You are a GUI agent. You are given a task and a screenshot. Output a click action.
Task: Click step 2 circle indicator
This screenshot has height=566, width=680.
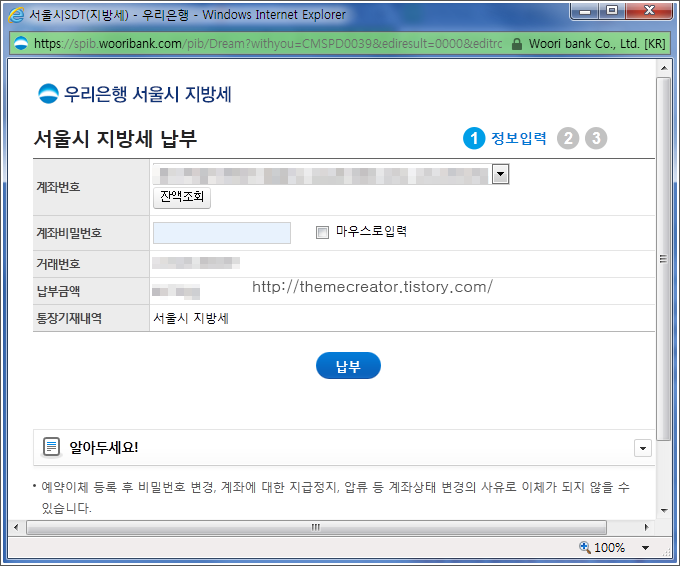coord(568,138)
